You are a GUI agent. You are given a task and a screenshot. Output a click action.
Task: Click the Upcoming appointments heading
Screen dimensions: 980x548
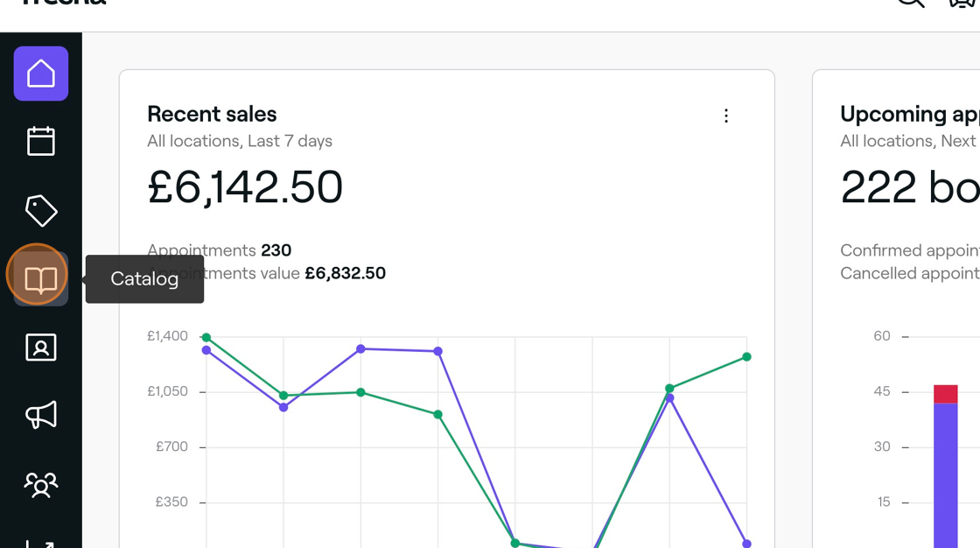910,115
